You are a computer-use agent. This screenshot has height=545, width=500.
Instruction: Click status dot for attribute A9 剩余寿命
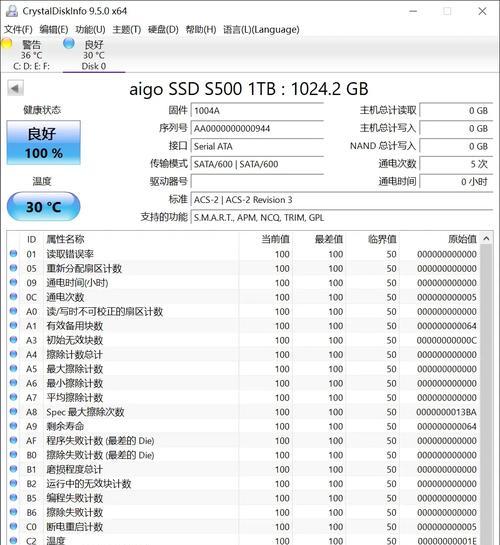14,426
